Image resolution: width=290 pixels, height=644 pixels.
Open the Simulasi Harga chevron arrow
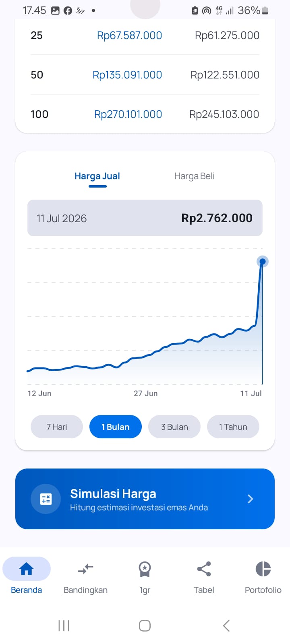point(251,499)
